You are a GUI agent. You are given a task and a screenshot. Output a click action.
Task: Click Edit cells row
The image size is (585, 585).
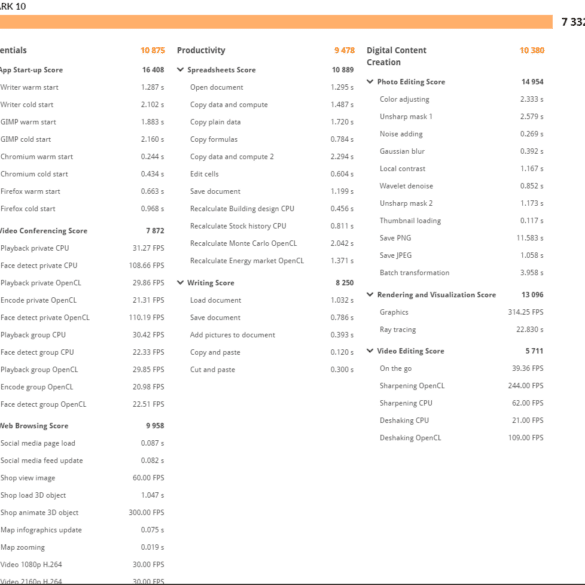(x=272, y=174)
